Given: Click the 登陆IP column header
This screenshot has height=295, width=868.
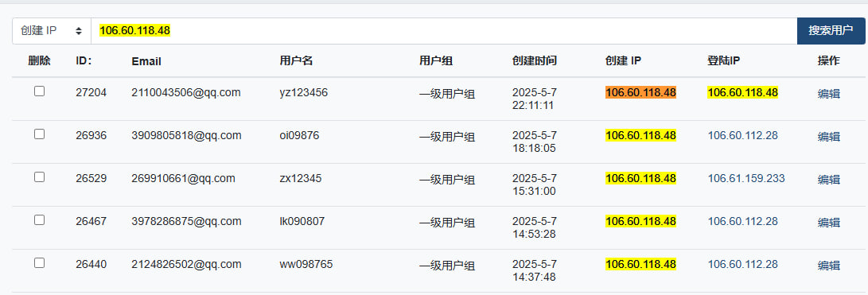Looking at the screenshot, I should 723,61.
